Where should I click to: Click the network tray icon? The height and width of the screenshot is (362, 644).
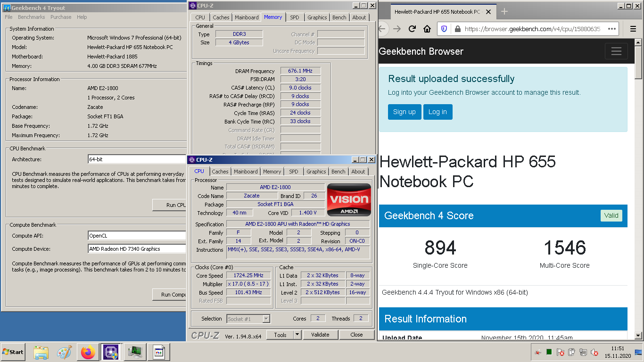pos(583,352)
